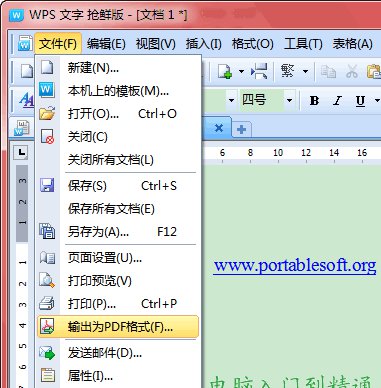381x388 pixels.
Task: Click the new-from-template page icon with green plus
Action: 225,71
